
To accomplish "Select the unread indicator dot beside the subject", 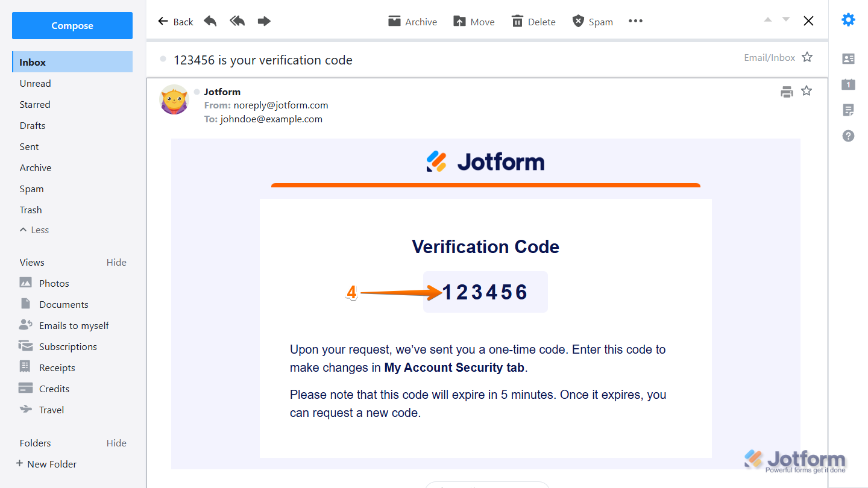I will [163, 58].
